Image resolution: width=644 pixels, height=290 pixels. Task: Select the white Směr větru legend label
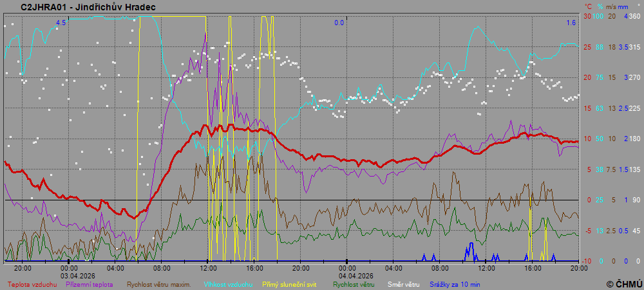[399, 284]
